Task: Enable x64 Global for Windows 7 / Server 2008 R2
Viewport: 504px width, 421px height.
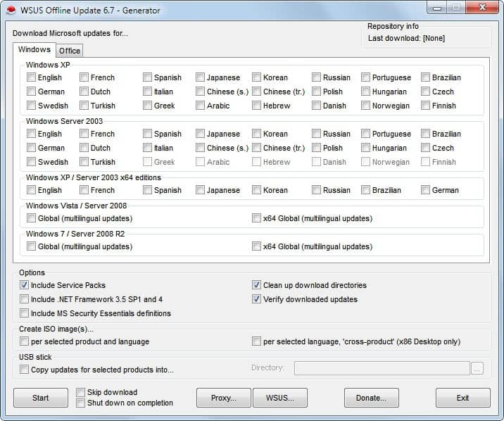Action: click(x=257, y=246)
